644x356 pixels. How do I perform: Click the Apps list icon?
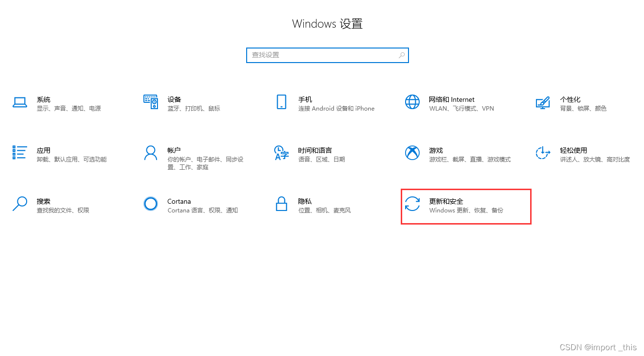(x=20, y=153)
